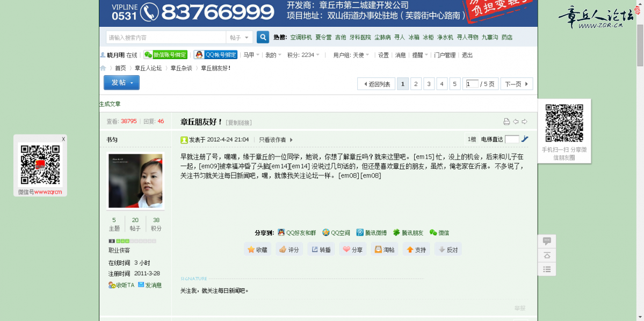This screenshot has width=644, height=321.
Task: Click 章丘杂谈 breadcrumb link
Action: point(181,68)
